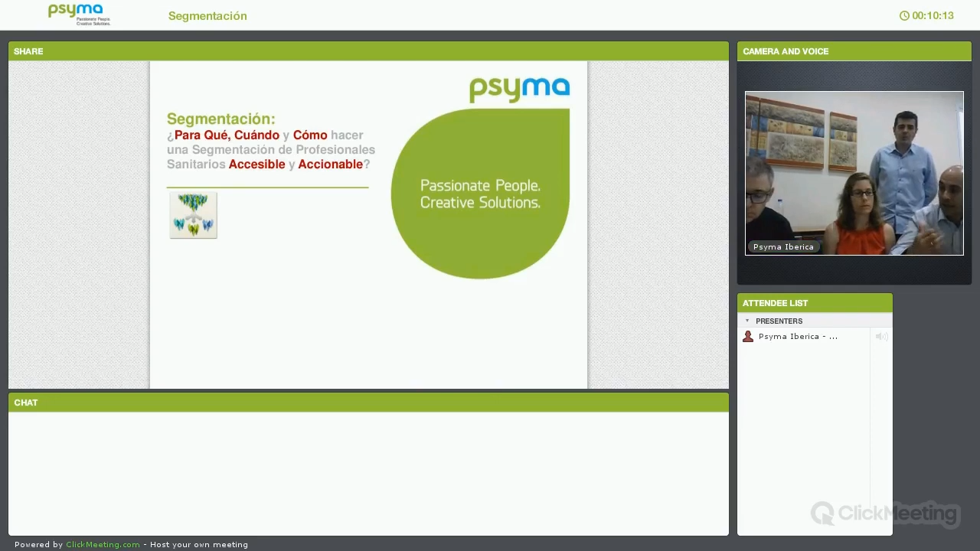Select the Psyma Iberica attendee row
Screen dimensions: 980x551
815,337
